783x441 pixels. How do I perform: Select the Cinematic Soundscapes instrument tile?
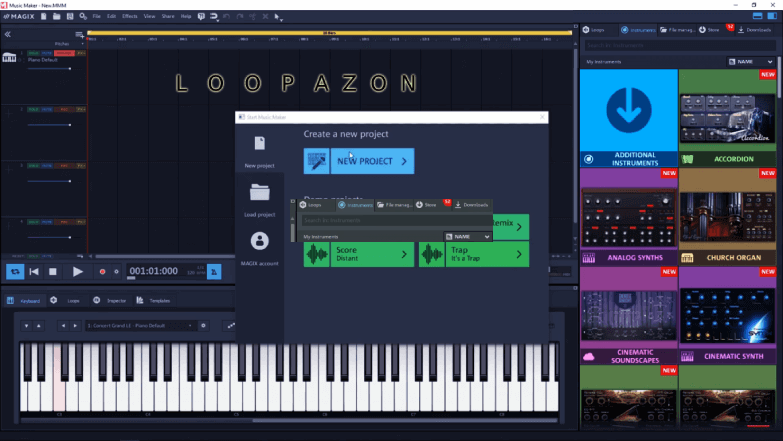[x=629, y=315]
